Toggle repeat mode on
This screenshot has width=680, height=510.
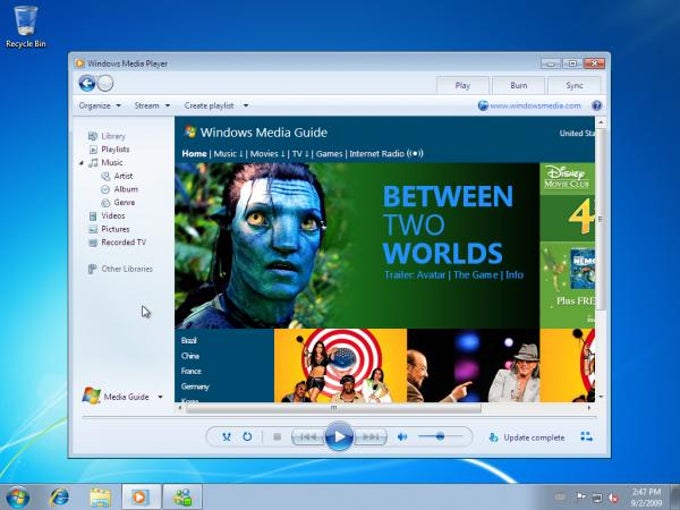[x=247, y=437]
